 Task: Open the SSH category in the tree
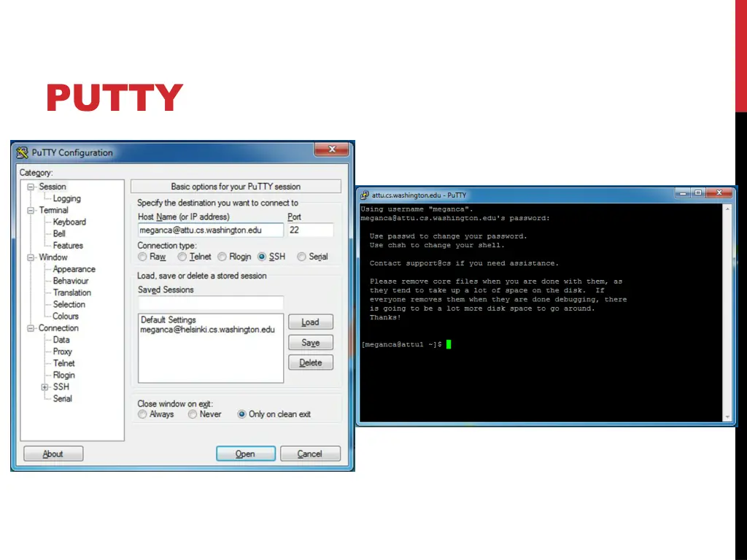pyautogui.click(x=61, y=386)
